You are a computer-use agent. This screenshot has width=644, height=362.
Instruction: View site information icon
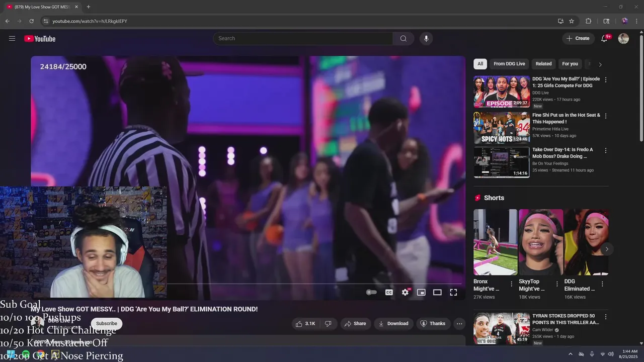46,21
